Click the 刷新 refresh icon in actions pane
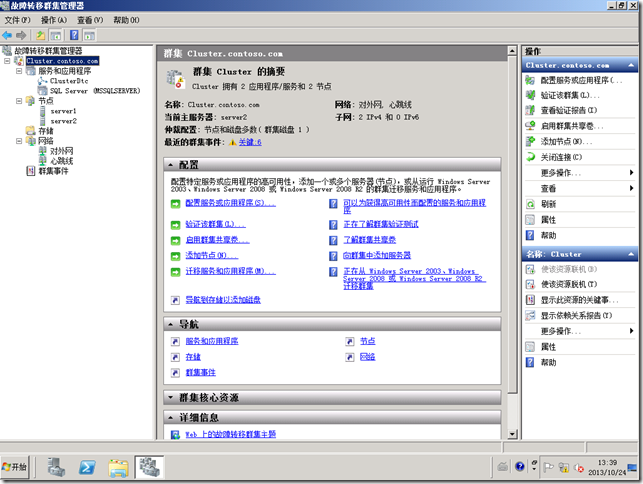The width and height of the screenshot is (643, 484). pyautogui.click(x=530, y=204)
